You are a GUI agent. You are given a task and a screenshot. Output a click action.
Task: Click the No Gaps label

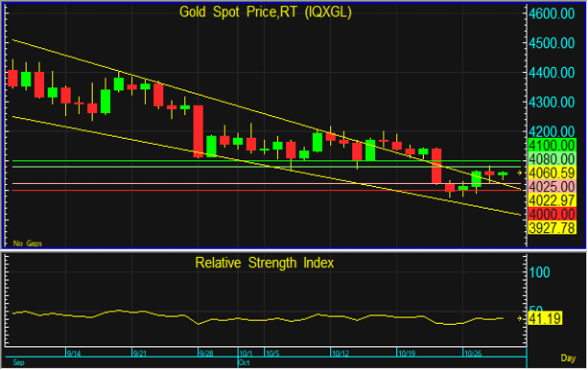(28, 243)
